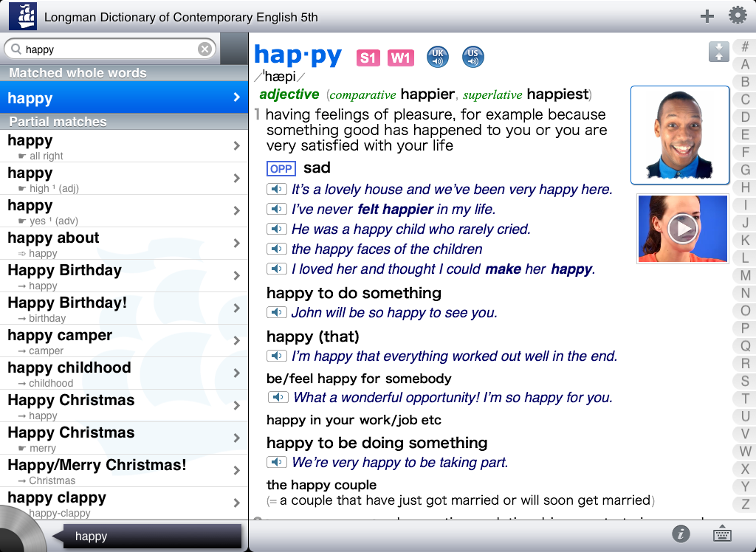Play audio for 'John will be so happy' example
756x552 pixels.
pos(277,312)
